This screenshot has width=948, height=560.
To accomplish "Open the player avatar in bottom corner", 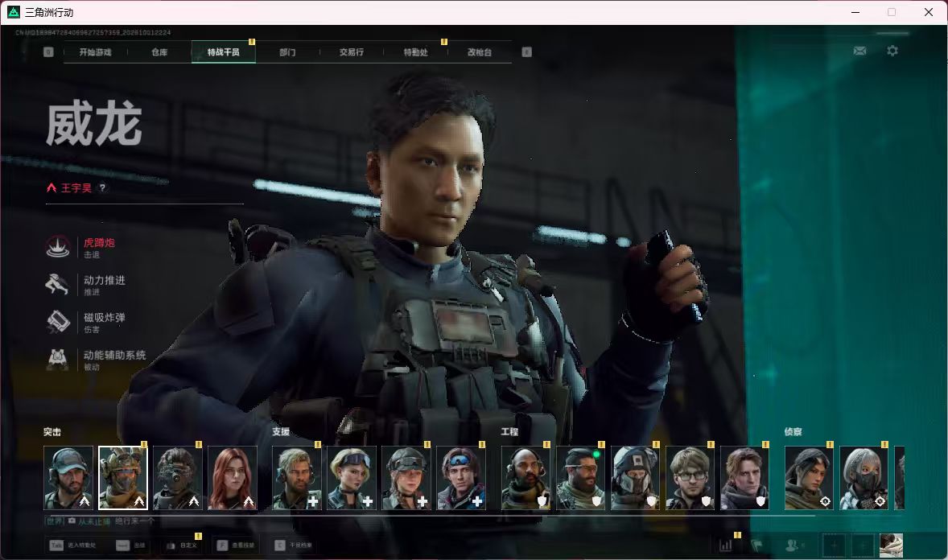I will click(891, 546).
